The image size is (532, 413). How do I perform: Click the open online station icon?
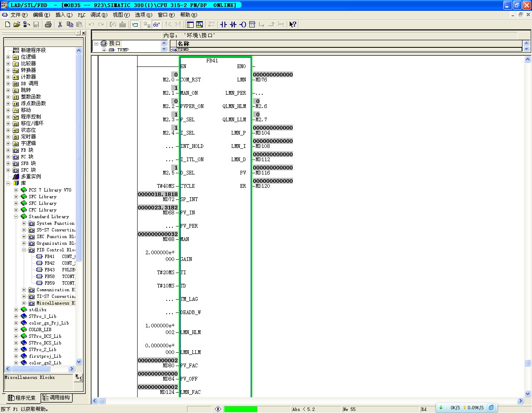click(27, 25)
